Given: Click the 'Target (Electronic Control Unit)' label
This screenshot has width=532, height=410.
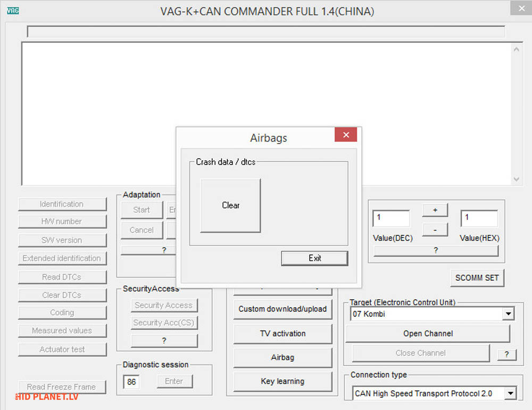Looking at the screenshot, I should point(402,302).
